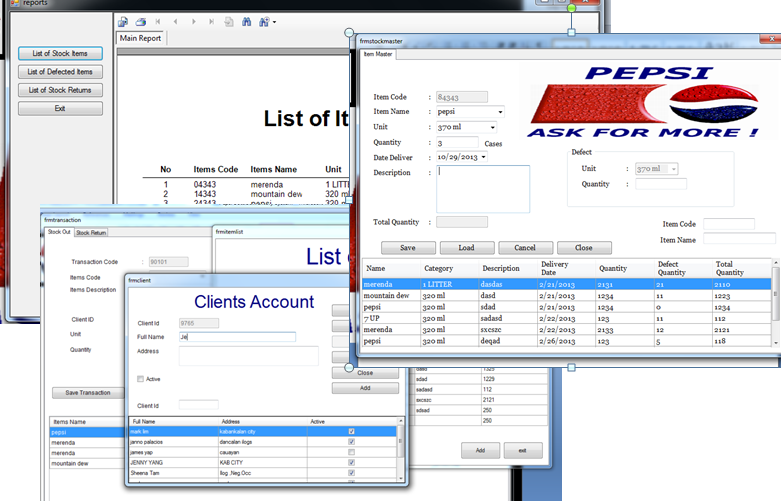This screenshot has height=501, width=781.
Task: Select the mountain dew row in stock grid
Action: tap(566, 296)
